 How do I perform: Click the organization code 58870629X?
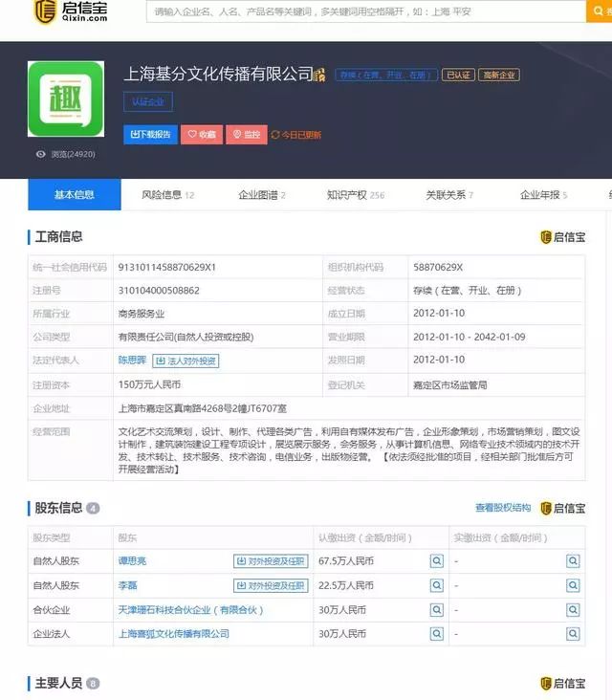click(x=438, y=267)
